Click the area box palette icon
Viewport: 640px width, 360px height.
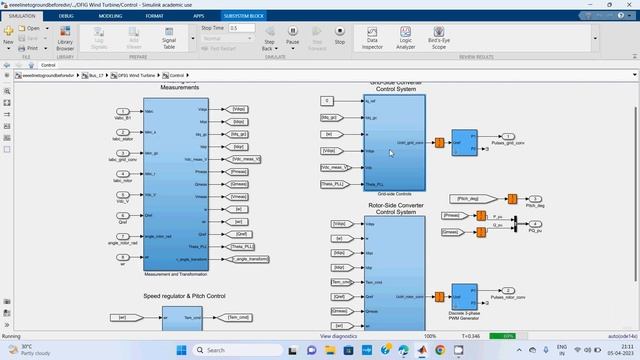(x=7, y=149)
